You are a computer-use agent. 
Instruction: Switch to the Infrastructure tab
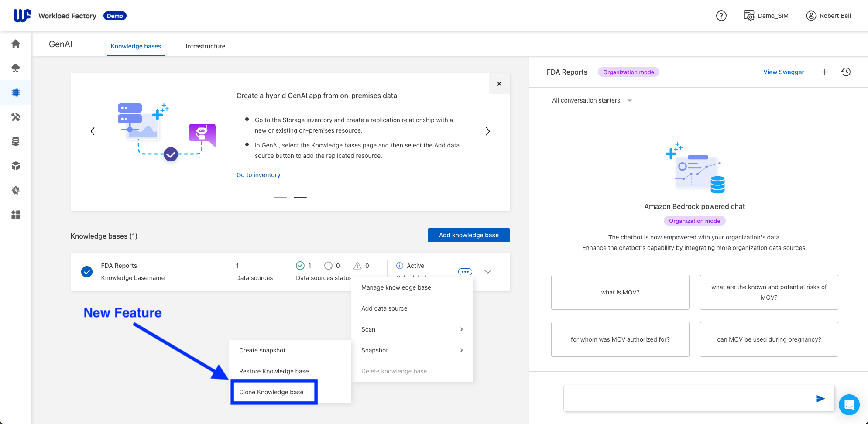pyautogui.click(x=205, y=46)
